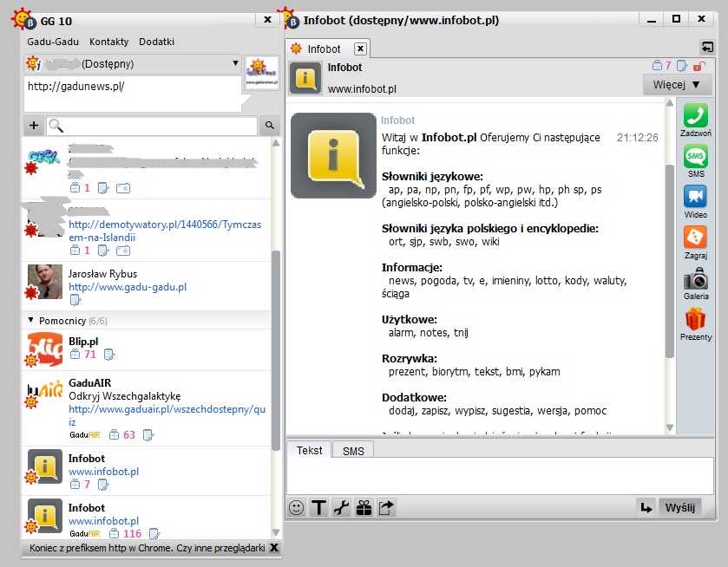
Task: Click the share/send file arrow icon
Action: point(386,507)
